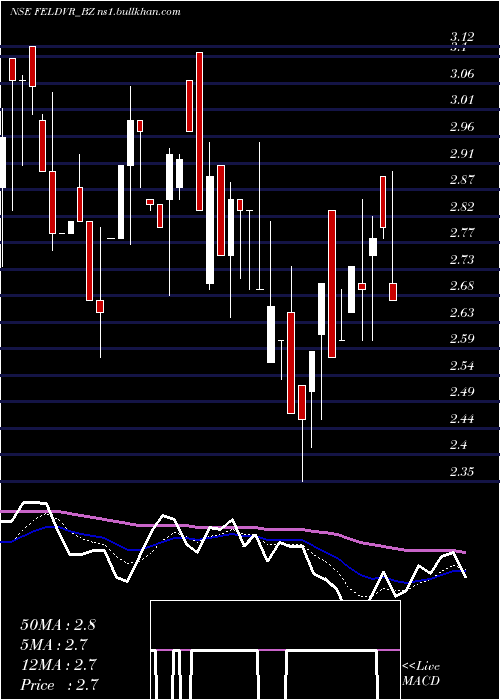Click the <<Live MACD label
The height and width of the screenshot is (700, 500).
pyautogui.click(x=421, y=674)
